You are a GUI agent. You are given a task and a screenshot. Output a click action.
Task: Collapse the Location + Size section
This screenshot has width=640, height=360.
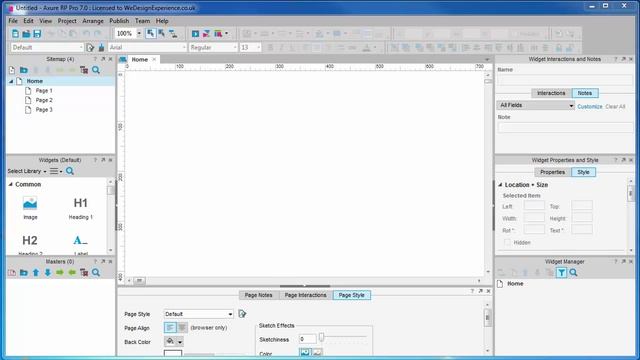pos(500,185)
